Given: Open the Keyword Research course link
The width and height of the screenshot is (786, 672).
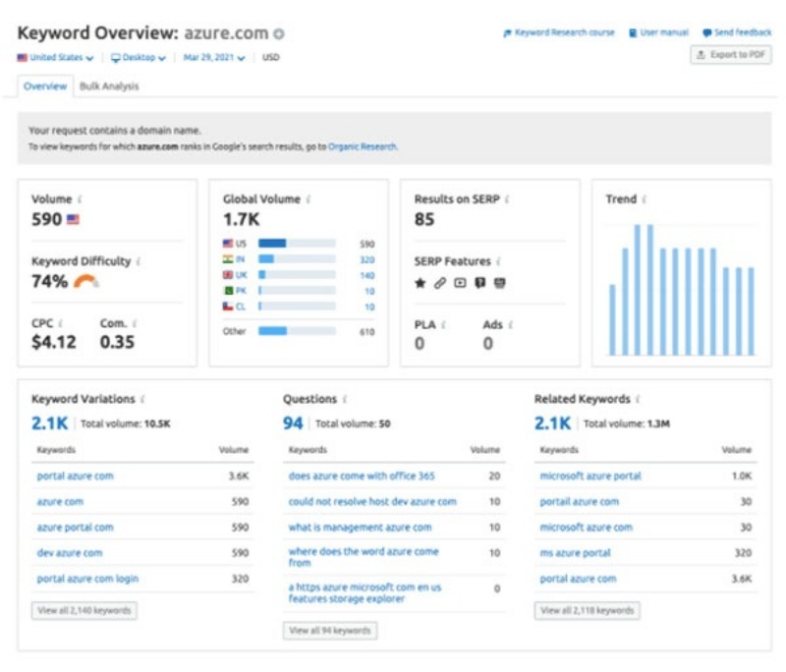Looking at the screenshot, I should coord(559,32).
